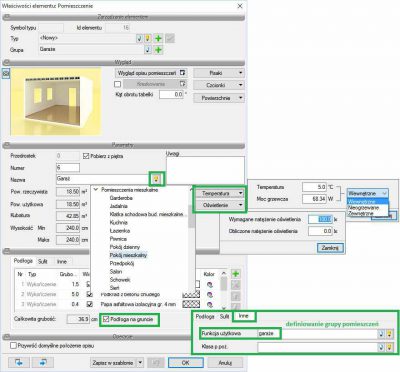The height and width of the screenshot is (372, 400).
Task: Click the bulb icon next to Funkcja użytkowa
Action: pos(389,333)
